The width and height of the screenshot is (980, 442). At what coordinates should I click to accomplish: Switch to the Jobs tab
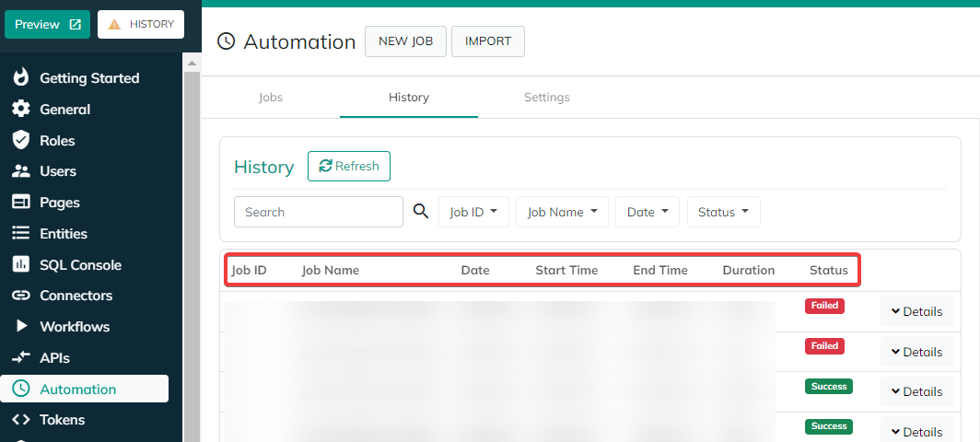tap(271, 98)
